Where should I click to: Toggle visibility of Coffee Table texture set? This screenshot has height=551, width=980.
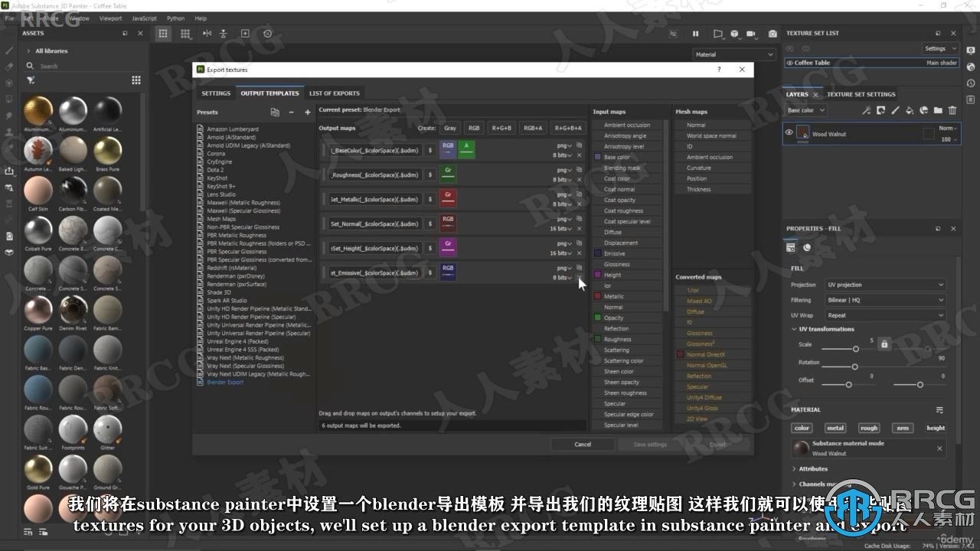tap(789, 63)
